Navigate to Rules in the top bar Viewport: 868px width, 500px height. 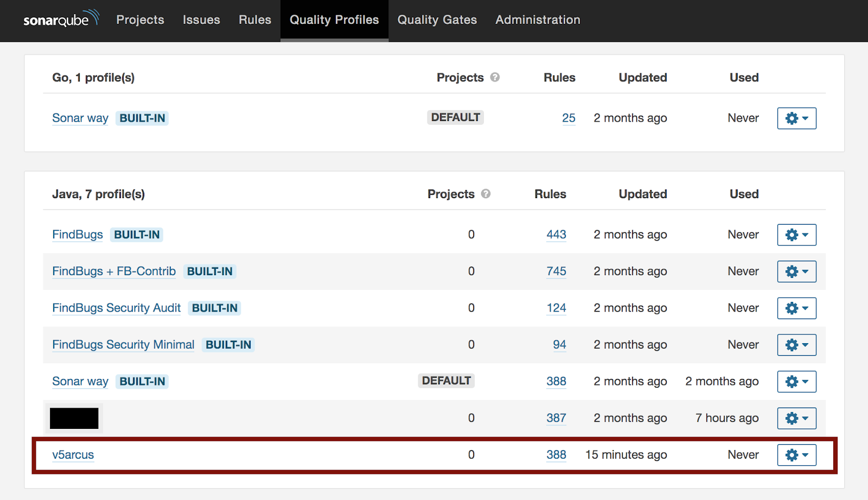tap(255, 20)
